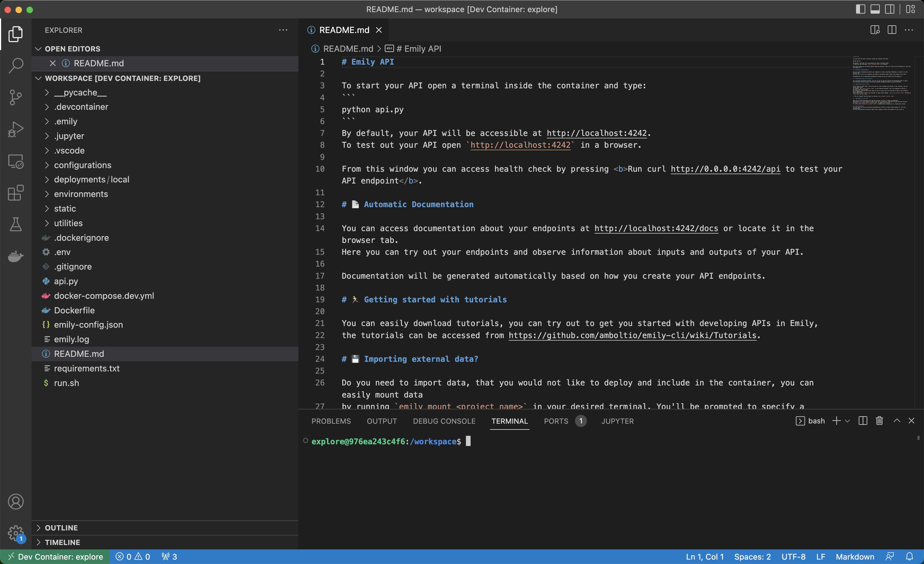Open the Run and Debug view
Image resolution: width=924 pixels, height=564 pixels.
[x=15, y=130]
